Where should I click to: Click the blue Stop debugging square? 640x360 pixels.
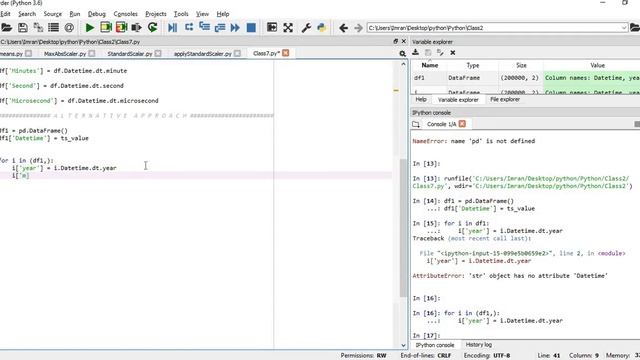click(251, 28)
